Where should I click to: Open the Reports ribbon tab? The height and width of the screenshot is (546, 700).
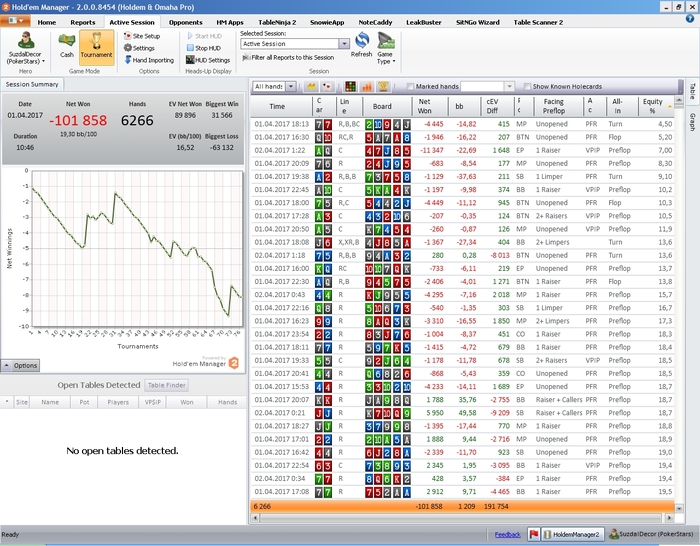[83, 22]
